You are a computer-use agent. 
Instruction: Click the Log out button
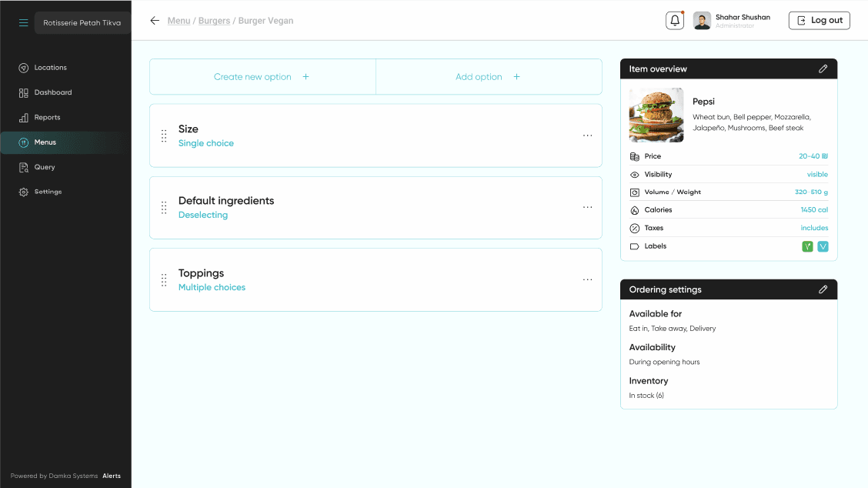(x=820, y=21)
